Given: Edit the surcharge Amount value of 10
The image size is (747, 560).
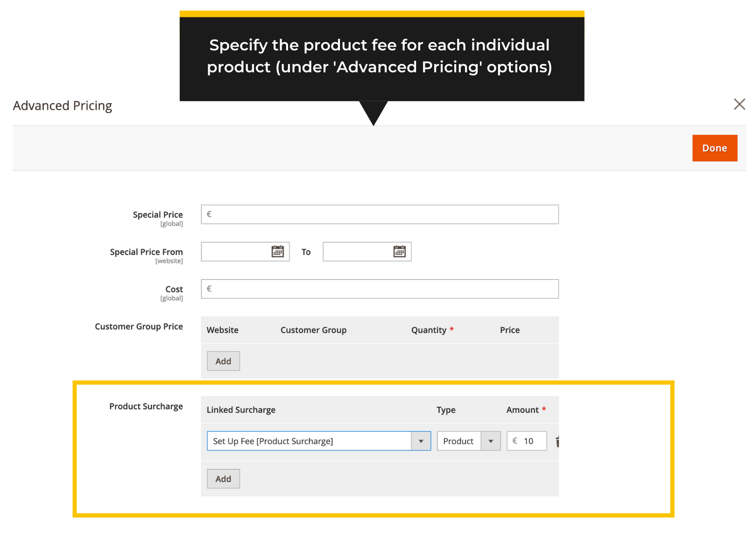Looking at the screenshot, I should (530, 441).
